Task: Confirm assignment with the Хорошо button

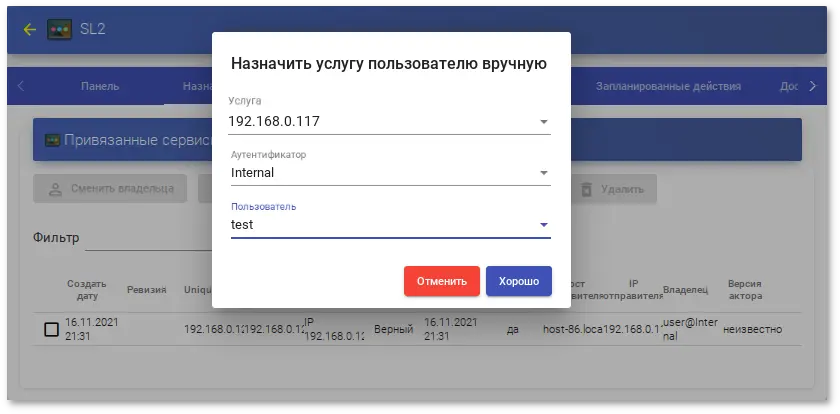Action: pos(519,281)
